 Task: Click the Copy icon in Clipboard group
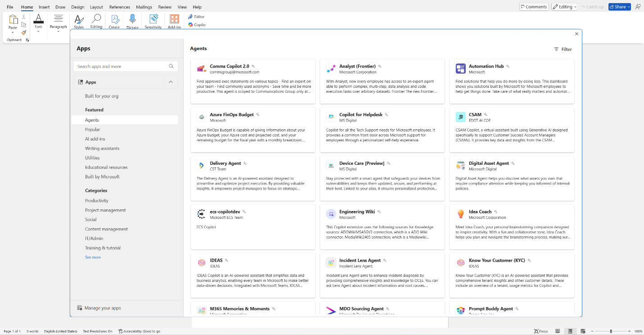(x=24, y=25)
